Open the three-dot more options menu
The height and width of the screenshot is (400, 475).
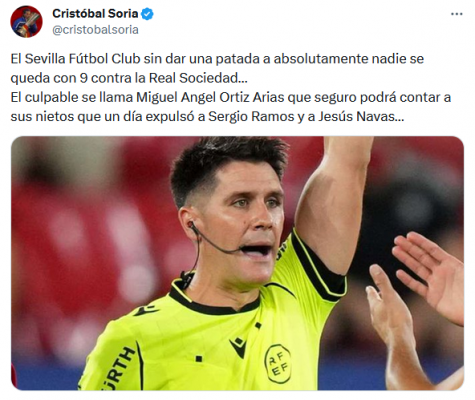(x=456, y=14)
